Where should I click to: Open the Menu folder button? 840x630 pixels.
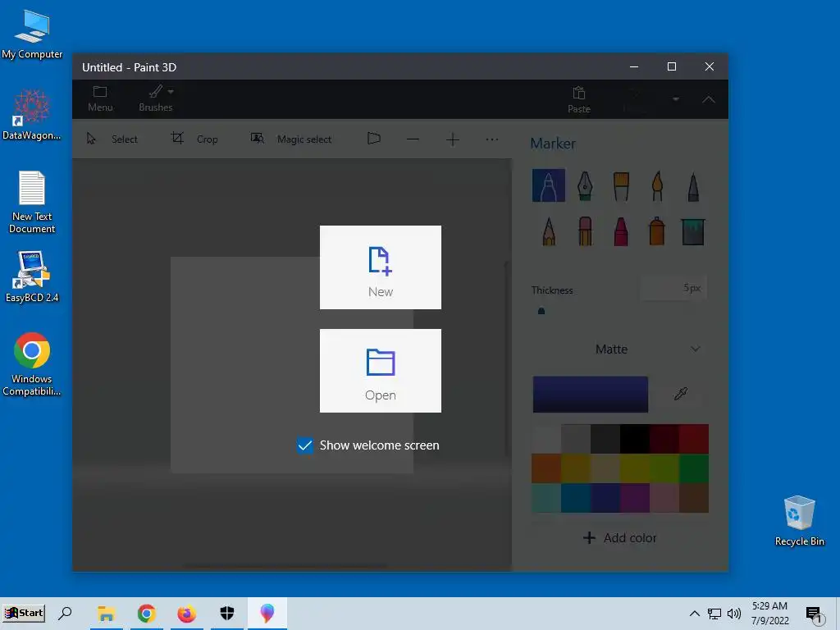100,99
